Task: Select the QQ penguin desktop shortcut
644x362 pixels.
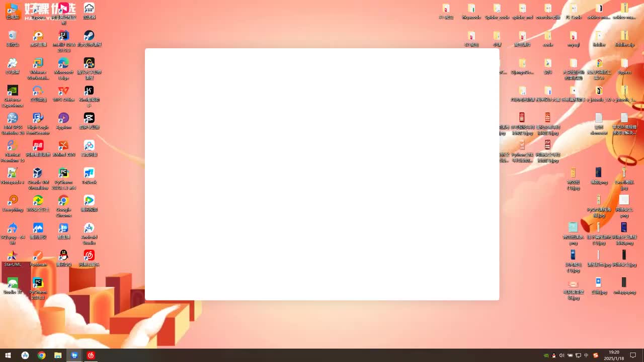Action: [x=63, y=258]
